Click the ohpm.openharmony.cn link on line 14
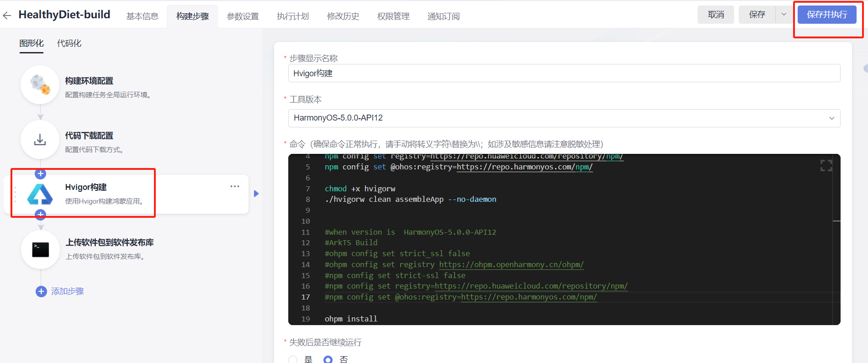The height and width of the screenshot is (363, 868). (x=511, y=265)
